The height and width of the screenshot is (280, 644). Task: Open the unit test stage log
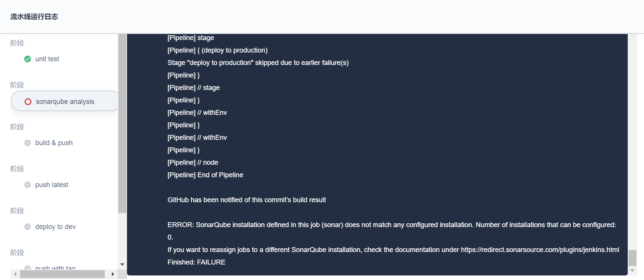coord(47,59)
